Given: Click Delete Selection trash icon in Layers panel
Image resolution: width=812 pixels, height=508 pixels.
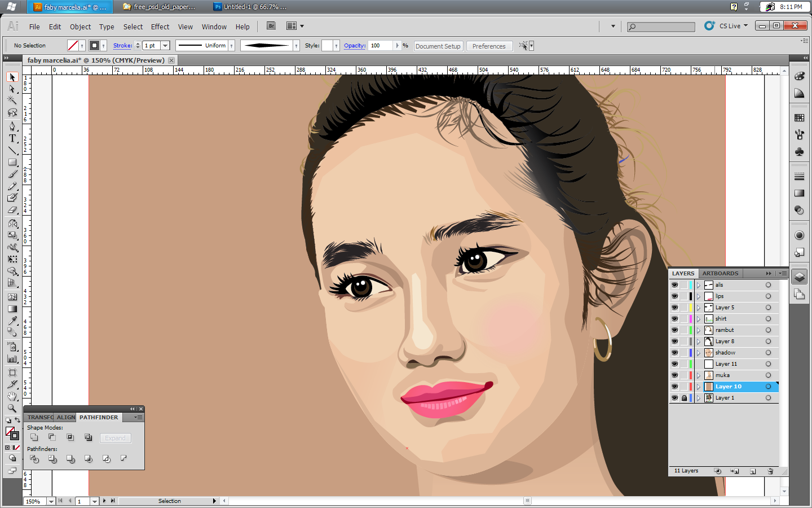Looking at the screenshot, I should pyautogui.click(x=770, y=471).
